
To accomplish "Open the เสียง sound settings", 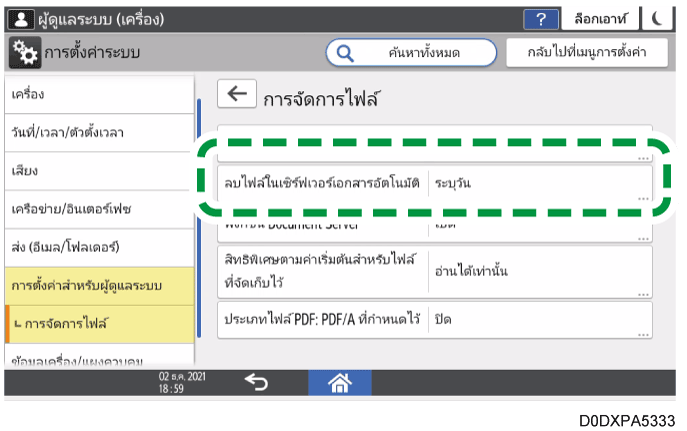I will click(96, 171).
